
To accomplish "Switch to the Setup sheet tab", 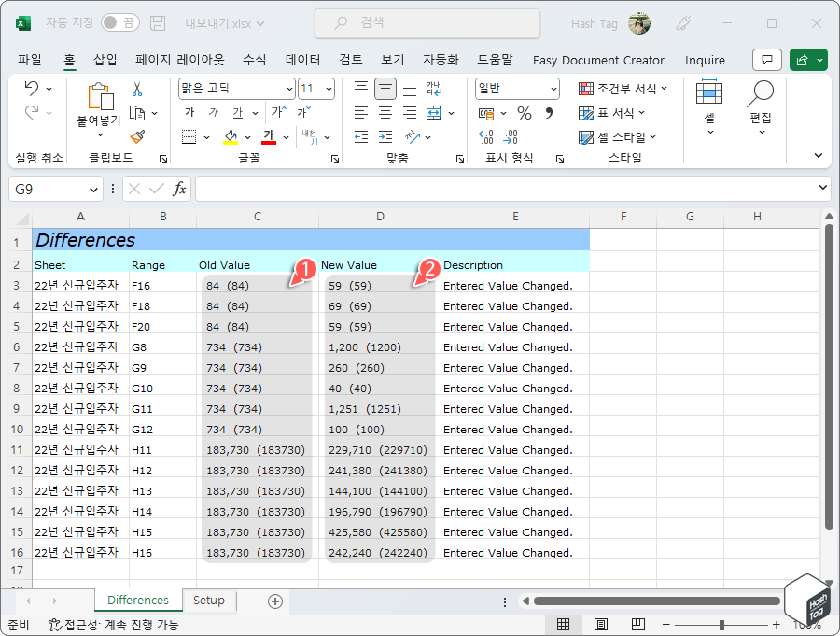I will (209, 601).
